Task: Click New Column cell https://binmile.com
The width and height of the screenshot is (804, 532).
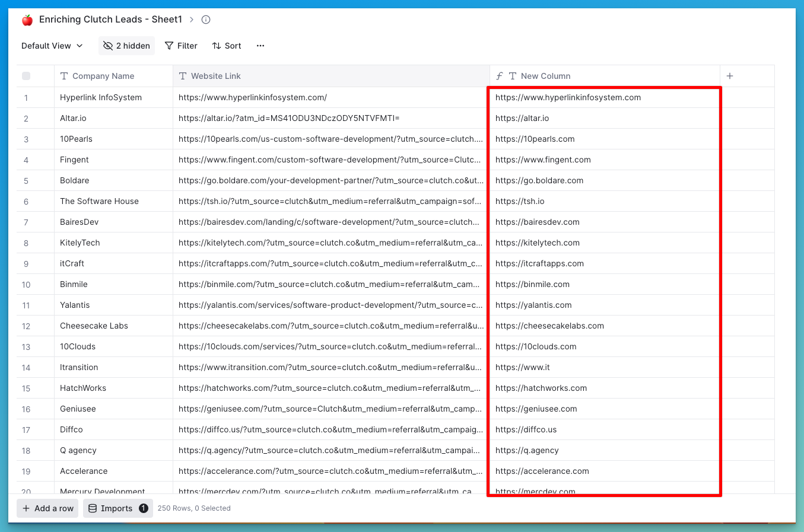Action: [x=605, y=284]
